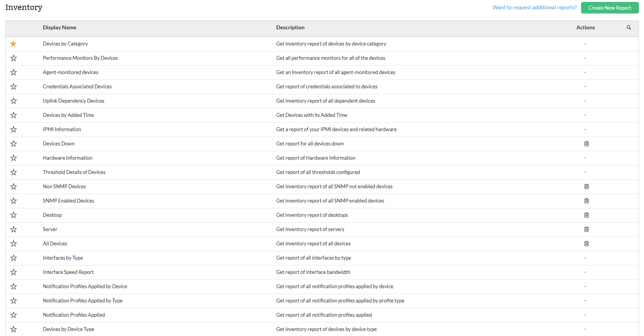The height and width of the screenshot is (336, 644).
Task: Star the Performance Monitors By Devices report
Action: (x=14, y=58)
